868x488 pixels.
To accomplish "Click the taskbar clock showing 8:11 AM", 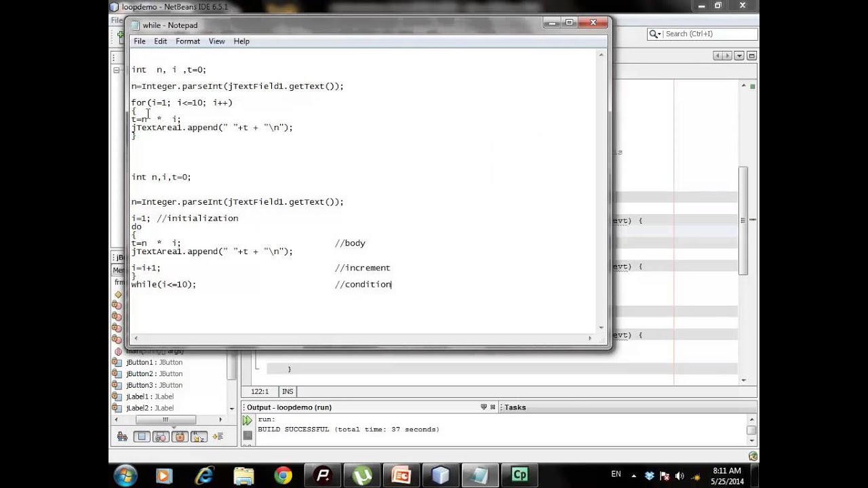I will 727,476.
